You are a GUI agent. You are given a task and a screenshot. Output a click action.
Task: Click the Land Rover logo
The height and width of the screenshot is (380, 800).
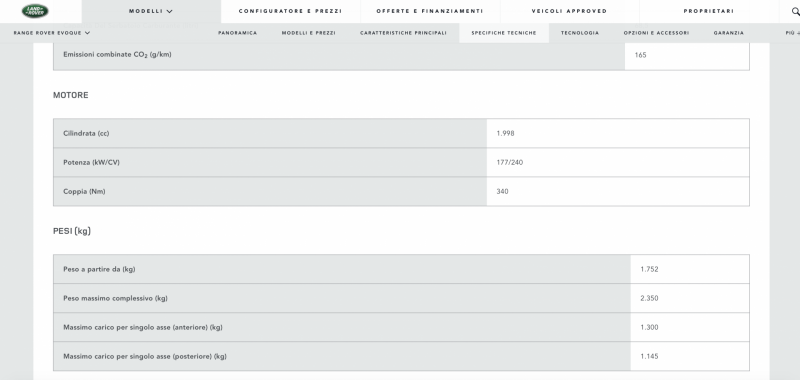coord(35,11)
